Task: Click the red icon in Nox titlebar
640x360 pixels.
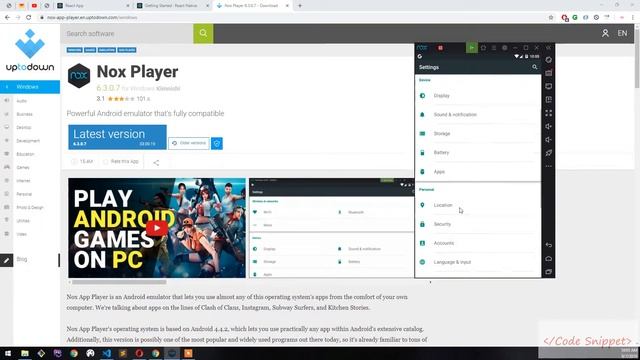Action: (440, 48)
